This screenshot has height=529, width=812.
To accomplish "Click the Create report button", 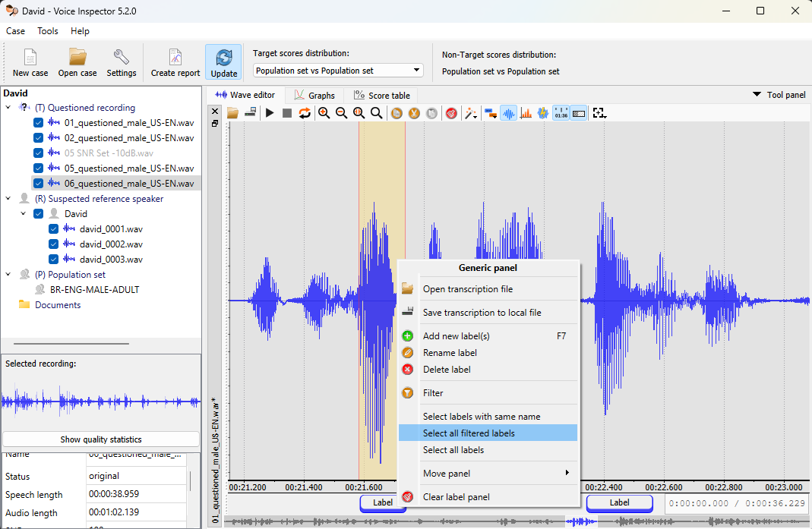I will 175,62.
